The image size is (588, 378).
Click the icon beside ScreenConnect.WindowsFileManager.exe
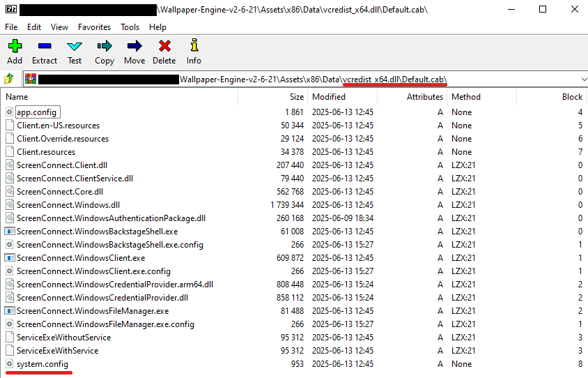(x=10, y=311)
